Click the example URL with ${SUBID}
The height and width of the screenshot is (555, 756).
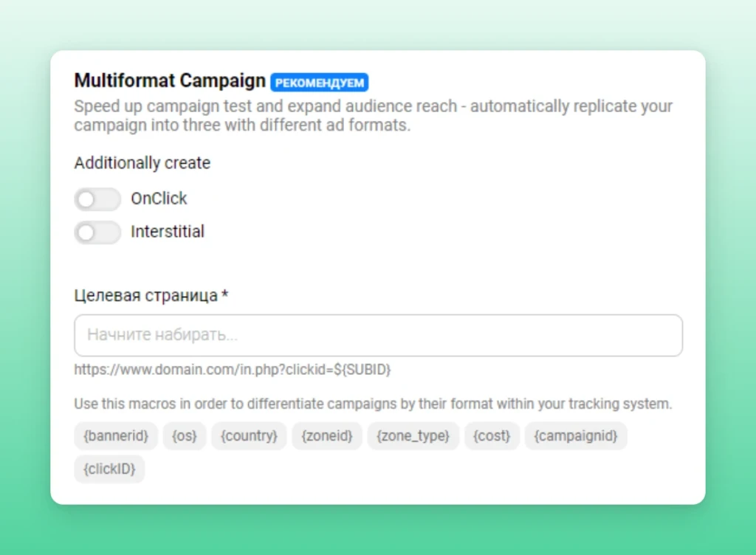[233, 370]
